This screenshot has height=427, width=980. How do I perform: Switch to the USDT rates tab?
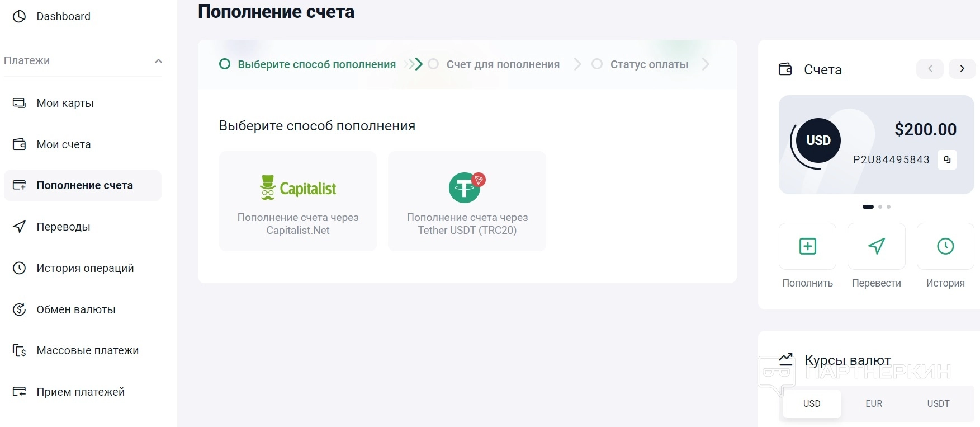pos(938,403)
